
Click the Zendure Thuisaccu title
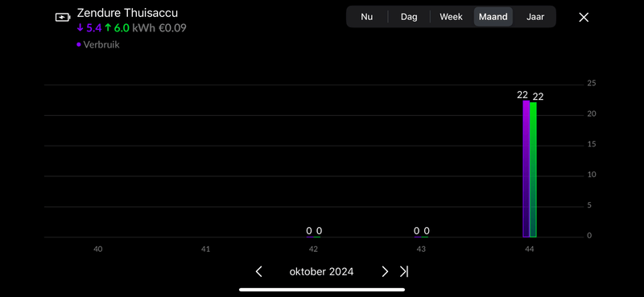coord(127,13)
